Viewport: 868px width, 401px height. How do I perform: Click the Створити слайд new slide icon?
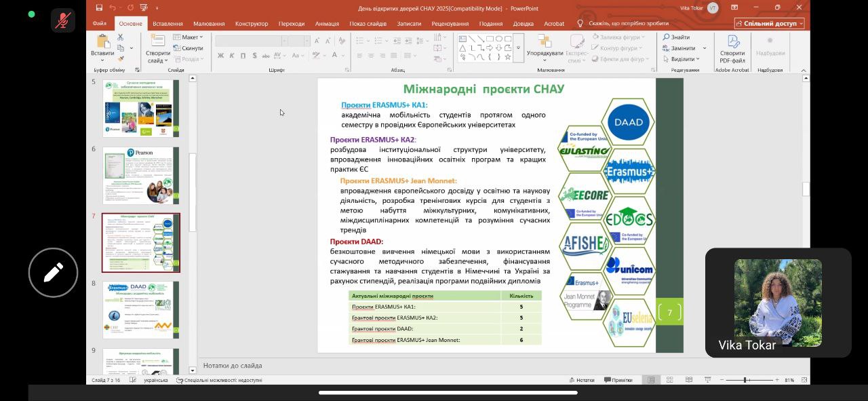click(157, 41)
